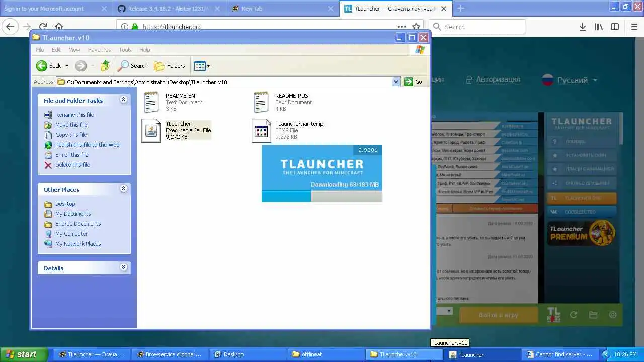Click the Explorer Forward arrow
Screen dimensions: 644x362
click(80, 66)
